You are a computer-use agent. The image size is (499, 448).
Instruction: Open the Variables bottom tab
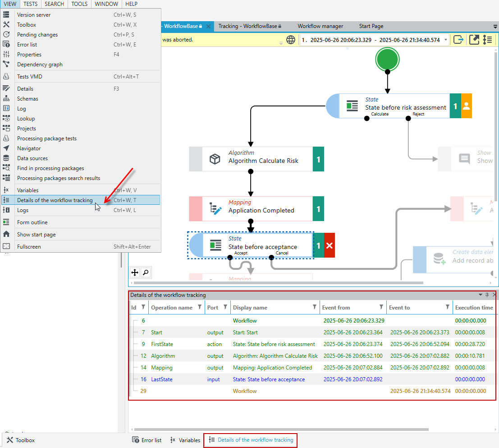pyautogui.click(x=185, y=440)
